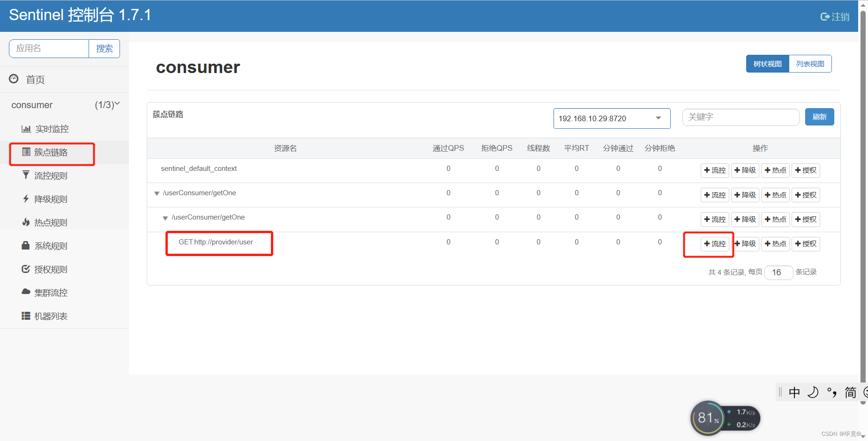Select the sentinel_default_context resource name
This screenshot has height=441, width=868.
click(199, 169)
